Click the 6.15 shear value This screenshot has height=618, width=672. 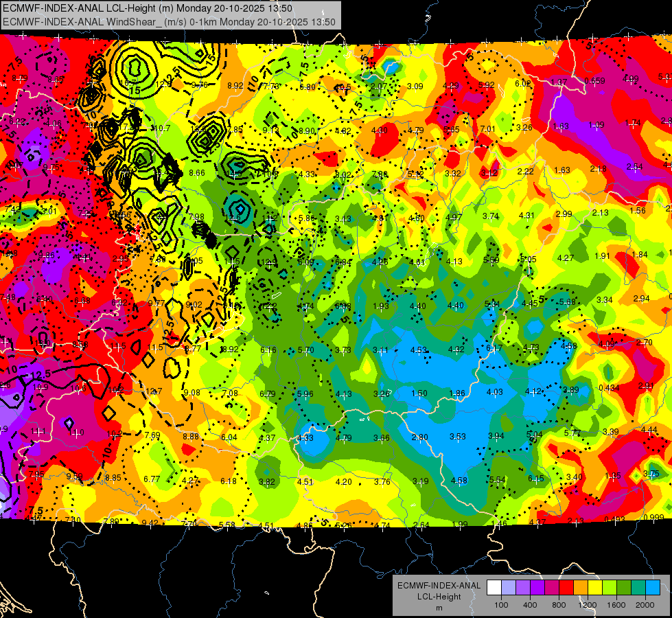point(535,479)
